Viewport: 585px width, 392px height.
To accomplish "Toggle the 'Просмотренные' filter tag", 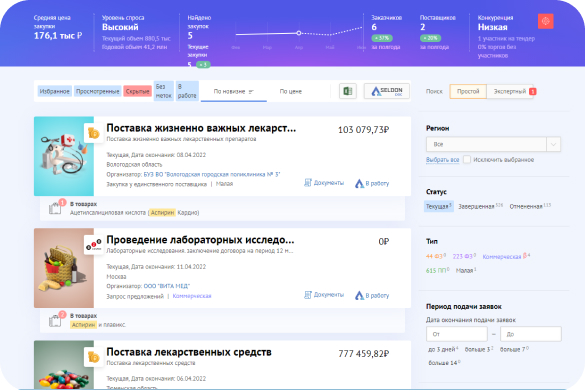I will point(97,91).
